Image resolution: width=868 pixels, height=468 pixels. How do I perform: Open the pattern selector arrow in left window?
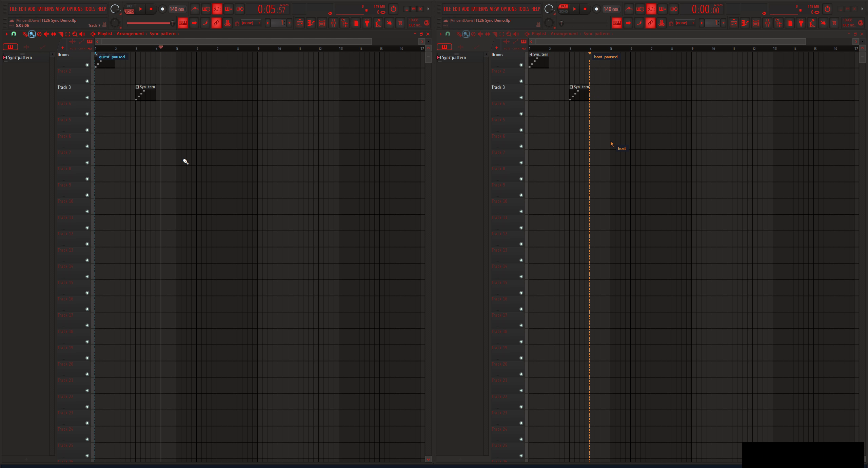tap(268, 23)
